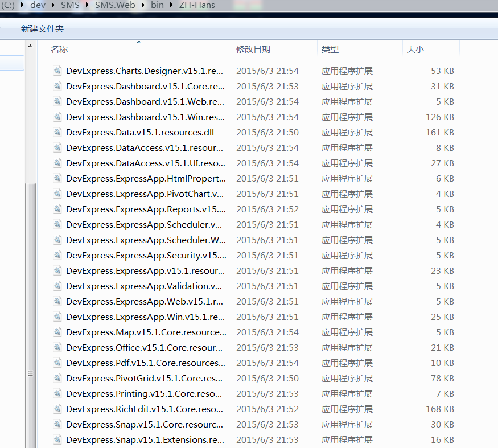Viewport: 498px width, 448px height.
Task: Select DevExpress.PivotGrid.v15.1.Core.res... filename
Action: click(144, 378)
